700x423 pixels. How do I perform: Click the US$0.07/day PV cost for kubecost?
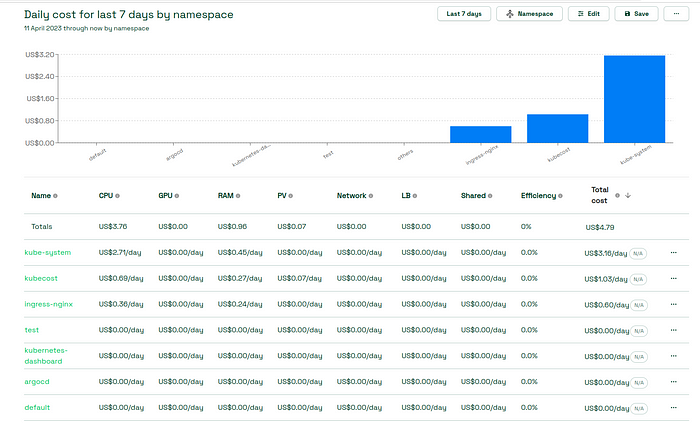300,278
